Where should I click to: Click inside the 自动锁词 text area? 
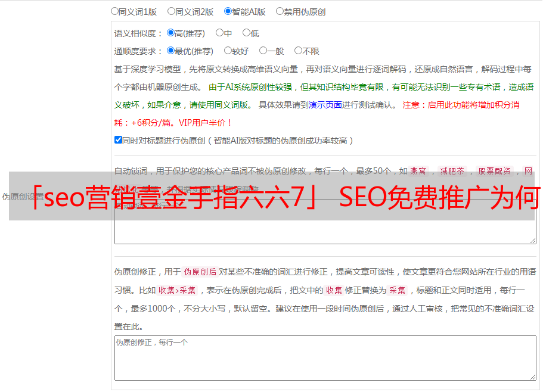[x=325, y=222]
